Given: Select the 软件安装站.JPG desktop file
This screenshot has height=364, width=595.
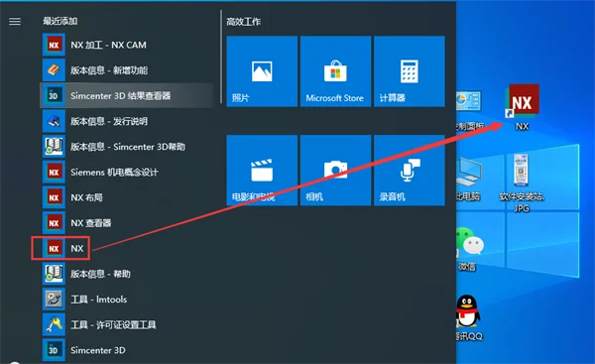Looking at the screenshot, I should tap(522, 182).
